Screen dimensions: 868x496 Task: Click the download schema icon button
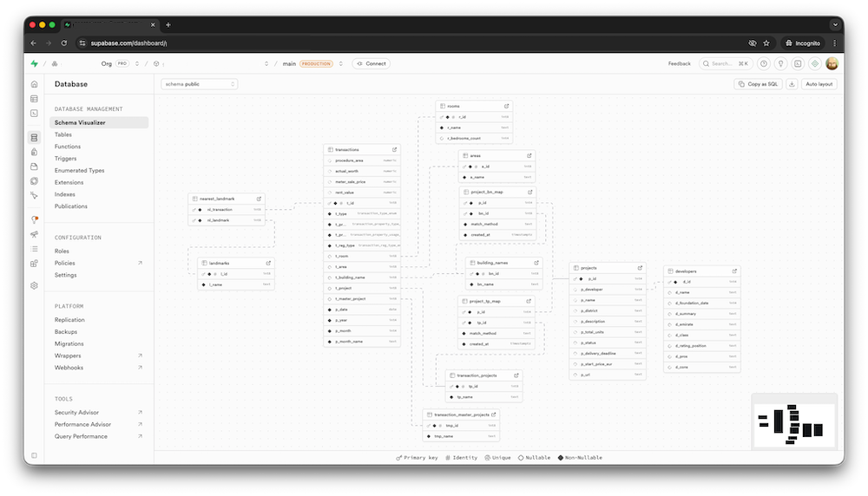click(x=792, y=84)
